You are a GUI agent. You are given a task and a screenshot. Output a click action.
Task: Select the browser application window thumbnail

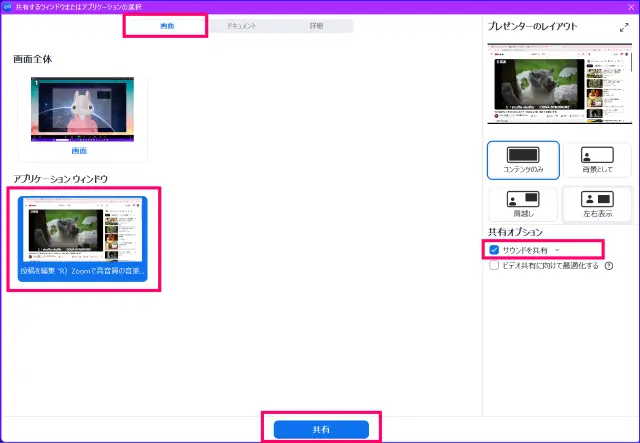[x=82, y=230]
